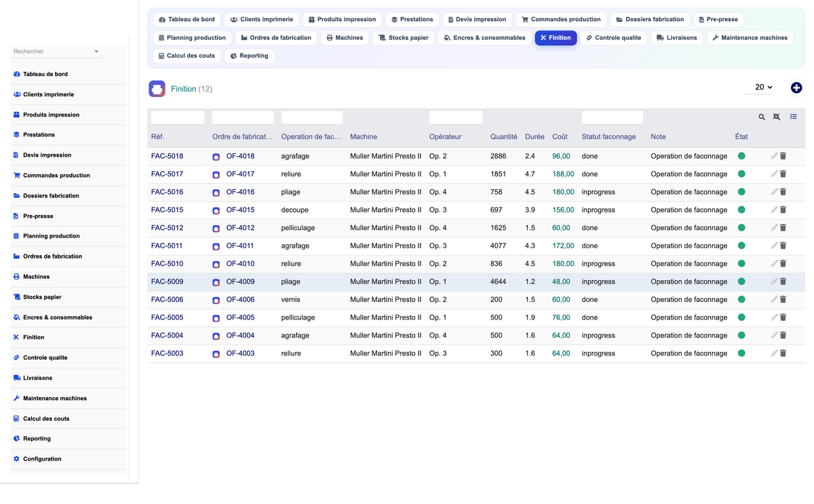Click the search magnifier icon in table header
The width and height of the screenshot is (814, 504).
point(762,117)
